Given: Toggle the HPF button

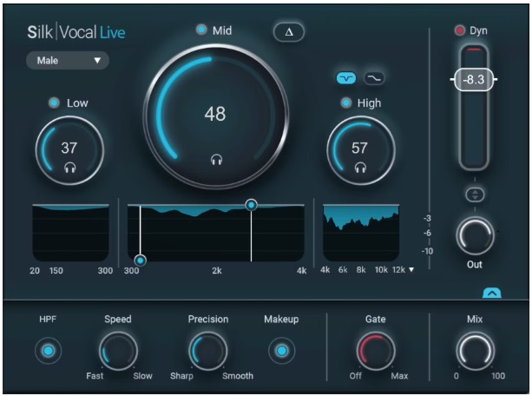Looking at the screenshot, I should tap(49, 351).
